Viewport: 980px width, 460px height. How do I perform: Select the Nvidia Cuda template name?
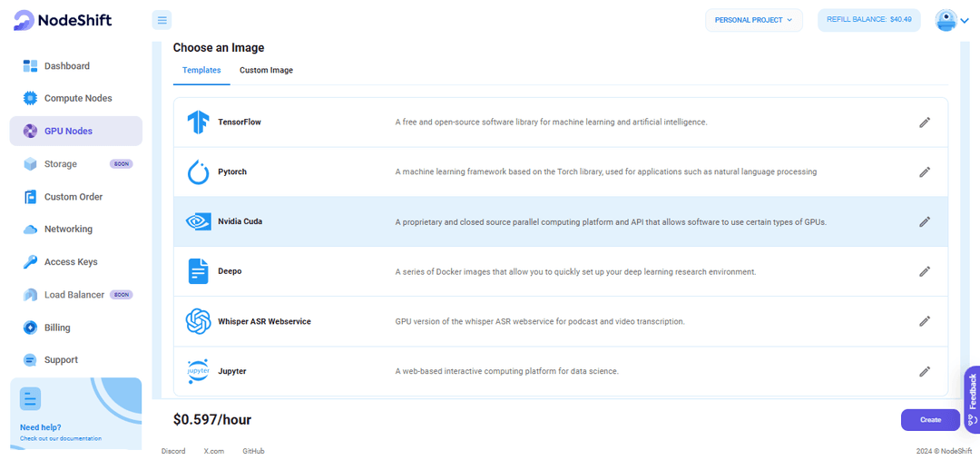tap(240, 221)
